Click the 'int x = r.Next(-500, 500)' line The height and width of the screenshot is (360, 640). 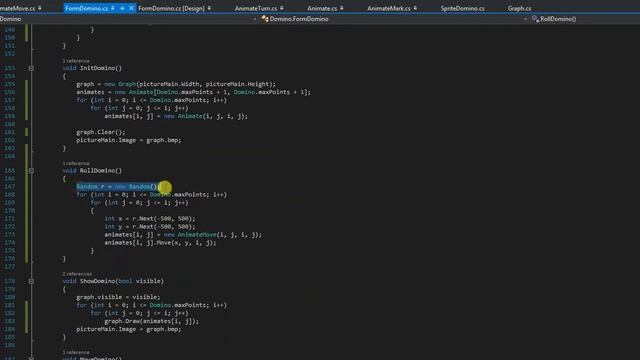150,219
